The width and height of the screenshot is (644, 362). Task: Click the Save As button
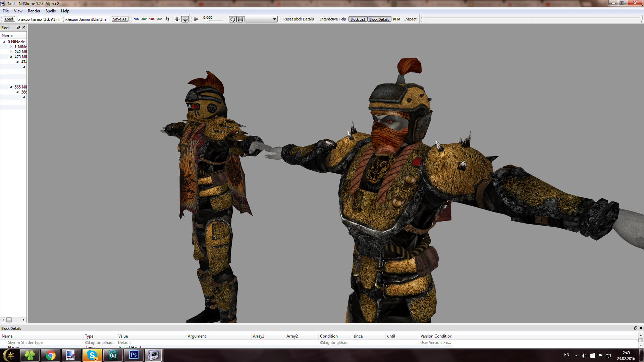(120, 19)
